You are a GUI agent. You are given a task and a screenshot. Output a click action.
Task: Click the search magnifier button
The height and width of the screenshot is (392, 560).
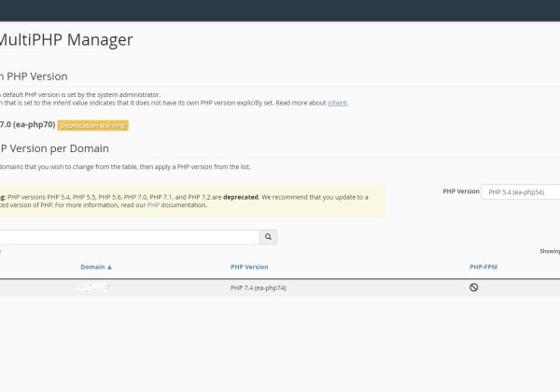click(268, 237)
